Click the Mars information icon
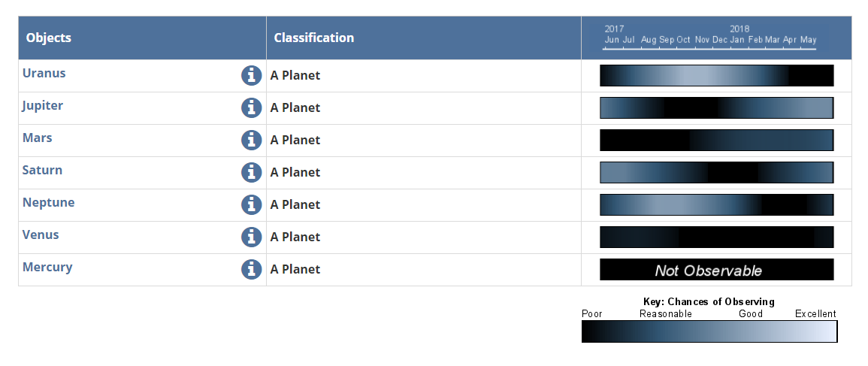Image resolution: width=868 pixels, height=366 pixels. coord(251,140)
